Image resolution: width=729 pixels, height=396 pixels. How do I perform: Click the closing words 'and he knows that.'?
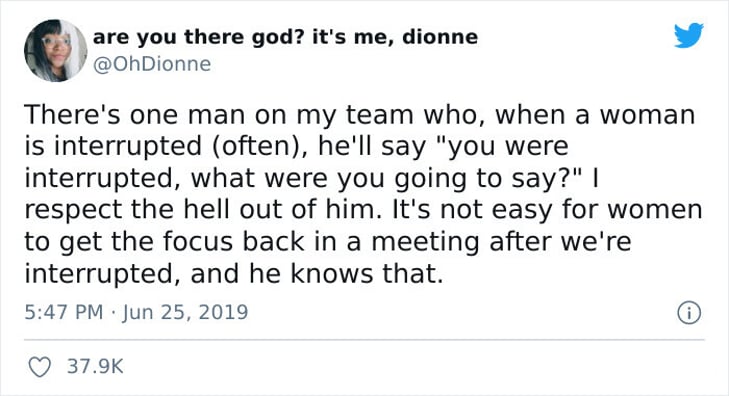tap(317, 274)
